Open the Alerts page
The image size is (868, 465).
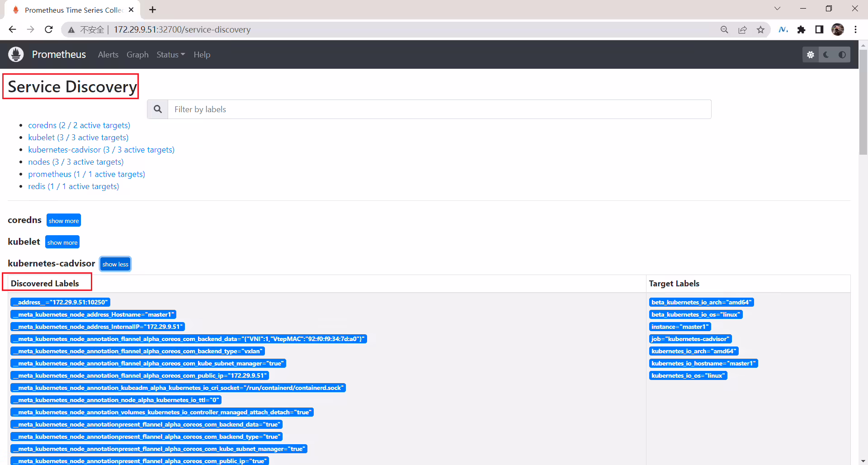[x=108, y=54]
